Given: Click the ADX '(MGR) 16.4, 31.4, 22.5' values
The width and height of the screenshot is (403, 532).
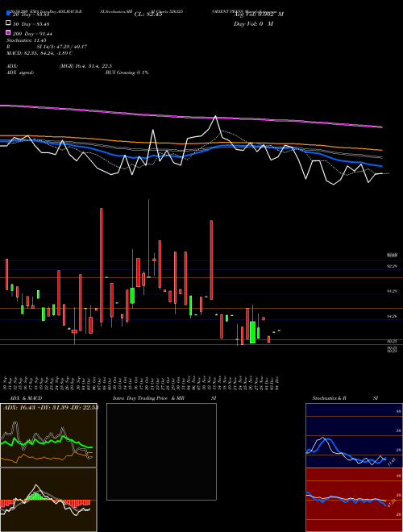Looking at the screenshot, I should 85,66.
